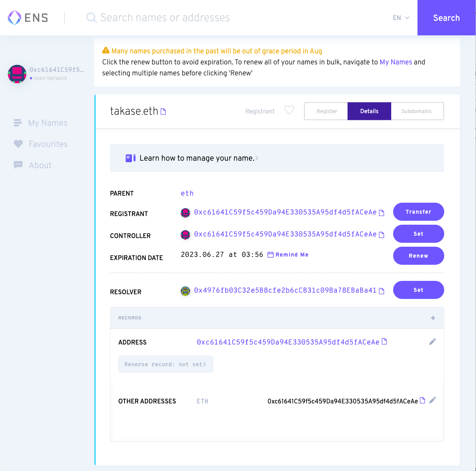Copy the ETH address under OTHER ADDRESSES
Screen dimensions: 476x471
tap(422, 400)
